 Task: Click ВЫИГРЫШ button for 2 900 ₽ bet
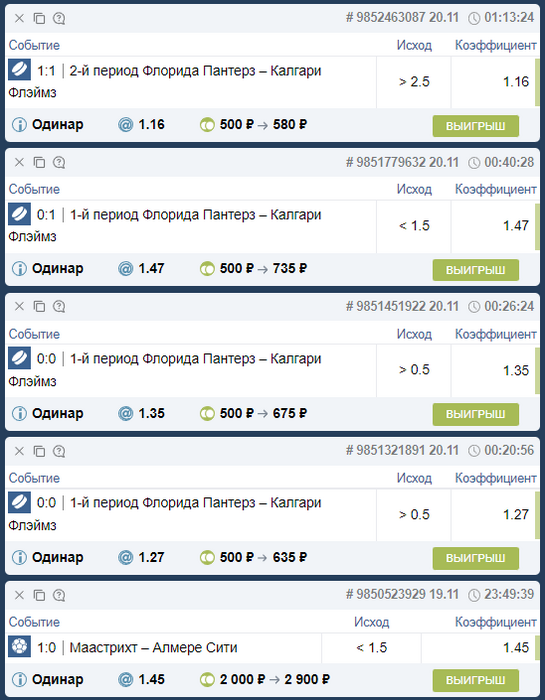click(475, 680)
